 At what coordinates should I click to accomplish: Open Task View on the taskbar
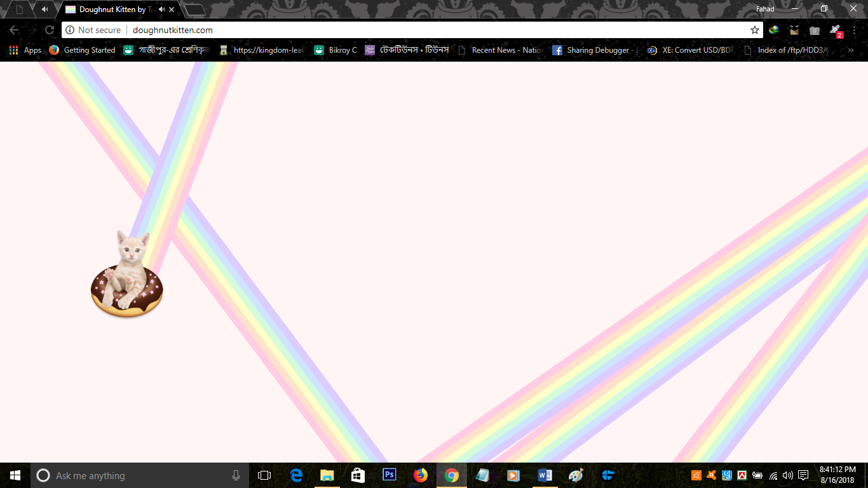point(264,475)
